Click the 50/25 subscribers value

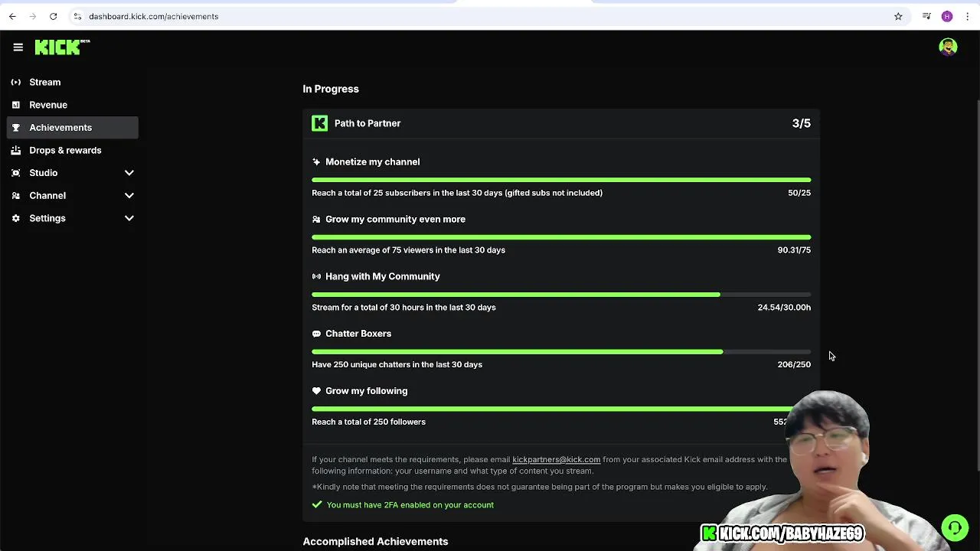coord(799,193)
